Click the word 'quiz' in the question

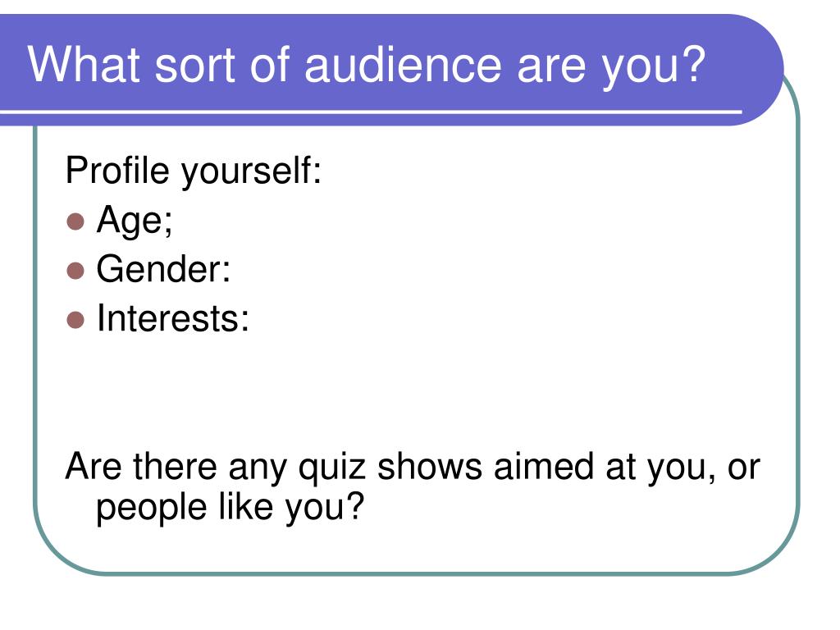(331, 468)
